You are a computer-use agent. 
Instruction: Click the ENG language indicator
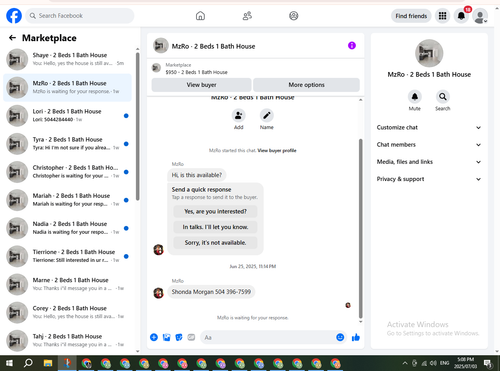point(444,363)
